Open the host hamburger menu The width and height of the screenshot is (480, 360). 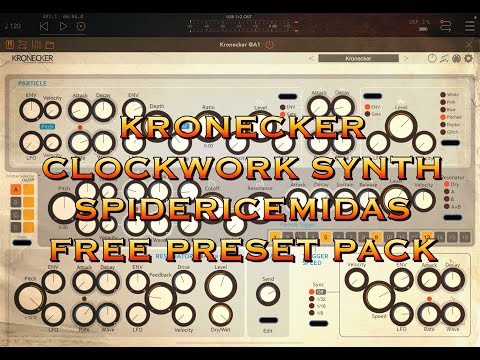coord(470,26)
